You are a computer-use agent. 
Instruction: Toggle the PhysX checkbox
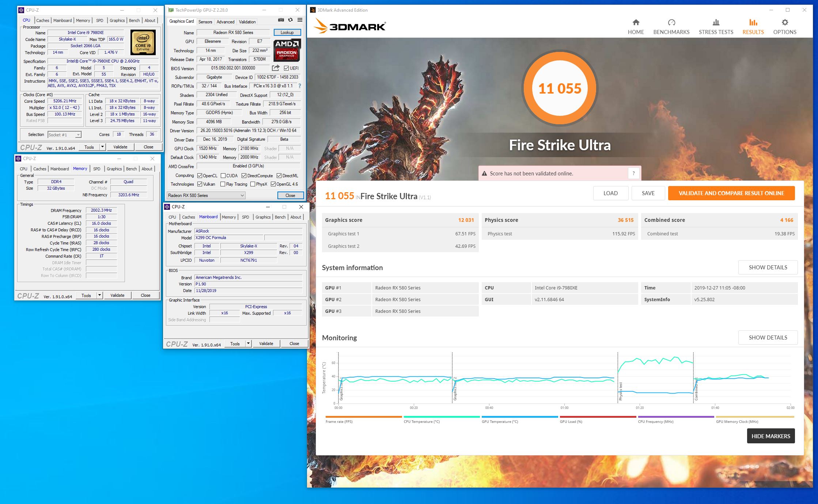click(x=253, y=184)
